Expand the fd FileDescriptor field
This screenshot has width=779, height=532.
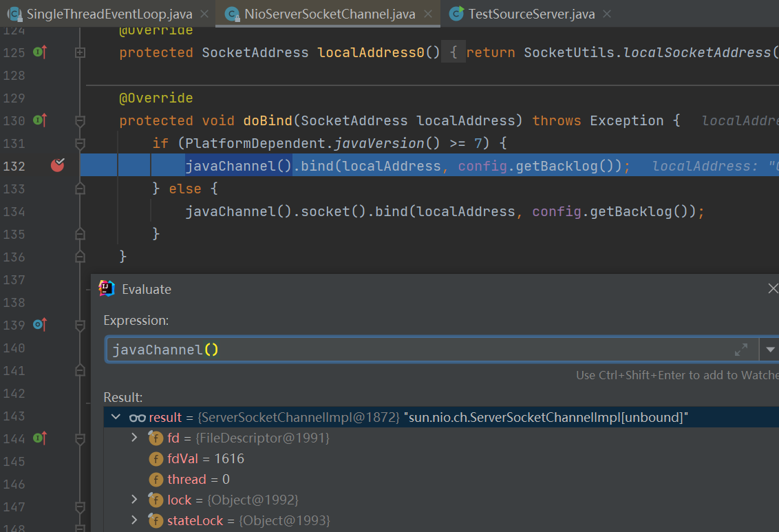point(134,438)
